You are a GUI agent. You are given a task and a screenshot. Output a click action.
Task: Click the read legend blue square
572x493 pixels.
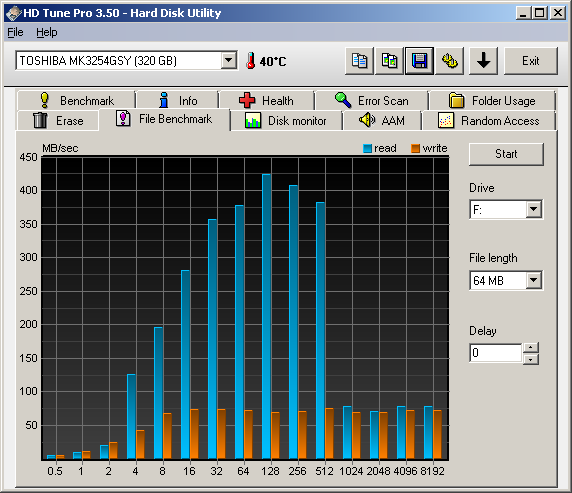point(367,148)
